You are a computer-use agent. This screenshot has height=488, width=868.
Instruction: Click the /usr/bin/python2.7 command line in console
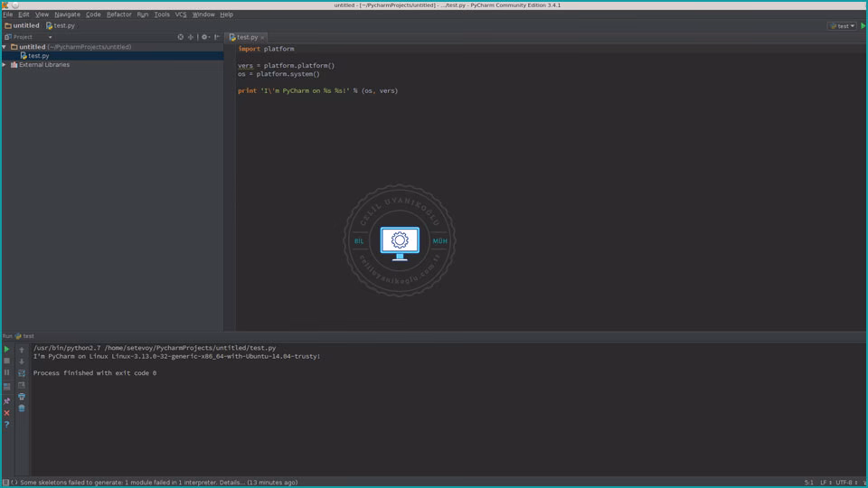point(155,348)
